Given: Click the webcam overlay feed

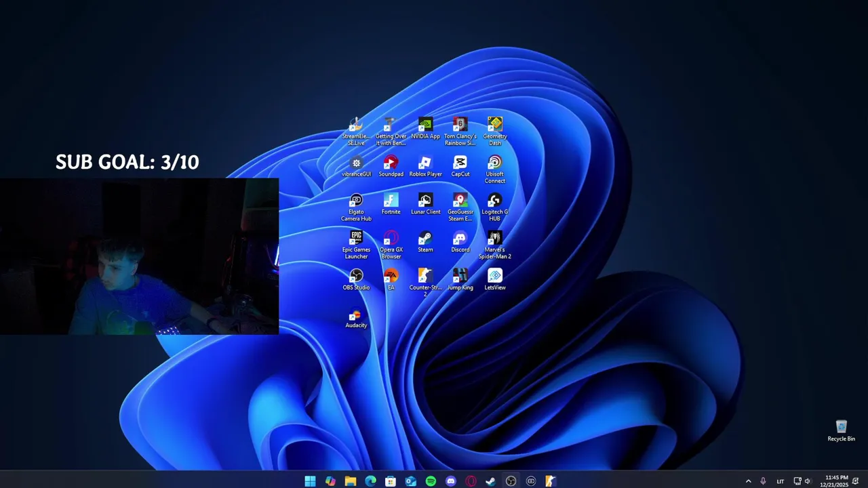Looking at the screenshot, I should (139, 256).
